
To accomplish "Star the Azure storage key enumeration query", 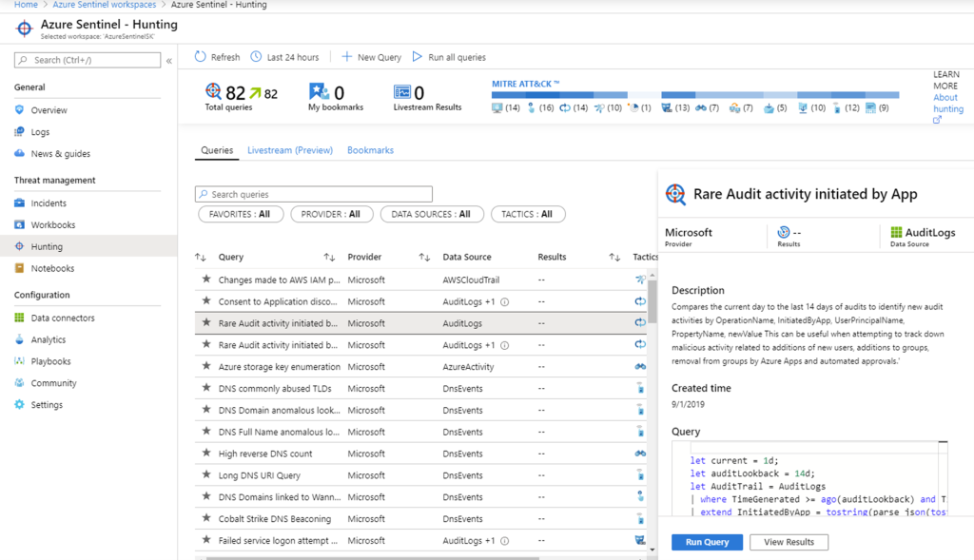I will click(x=206, y=366).
